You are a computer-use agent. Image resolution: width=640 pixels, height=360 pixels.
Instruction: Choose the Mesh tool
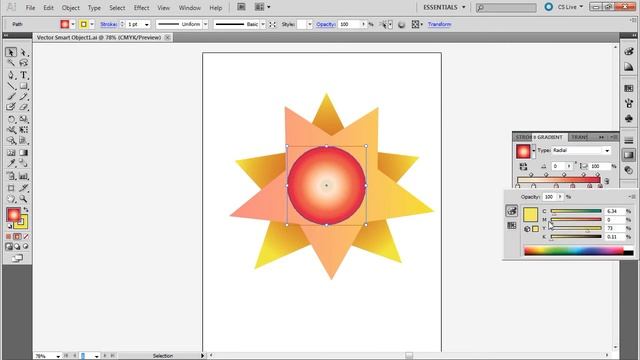tap(11, 153)
